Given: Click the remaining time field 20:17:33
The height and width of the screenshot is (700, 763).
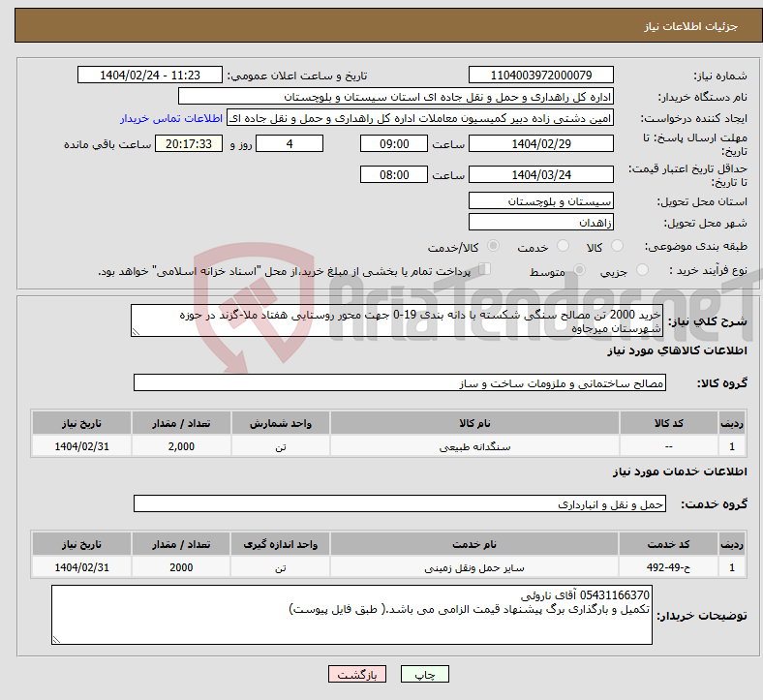Looking at the screenshot, I should (x=189, y=143).
